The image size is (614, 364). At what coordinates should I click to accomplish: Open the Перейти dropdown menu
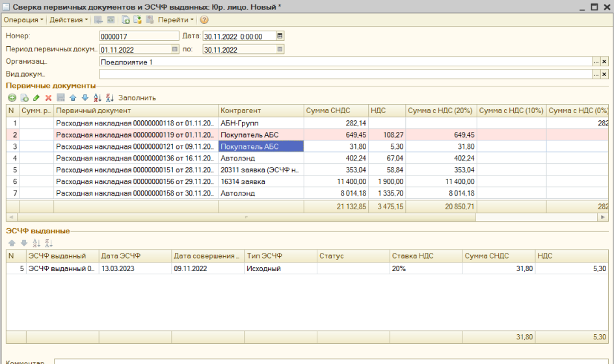pos(176,20)
